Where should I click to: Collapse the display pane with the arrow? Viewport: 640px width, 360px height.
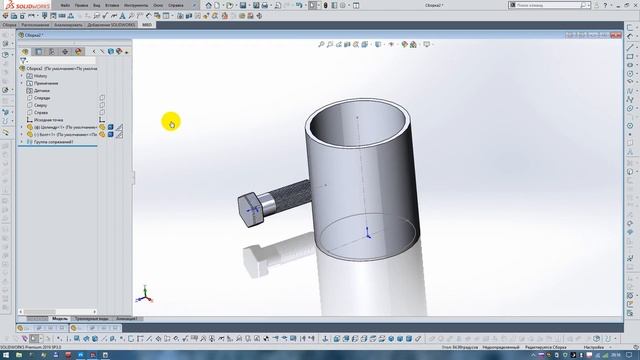click(94, 51)
